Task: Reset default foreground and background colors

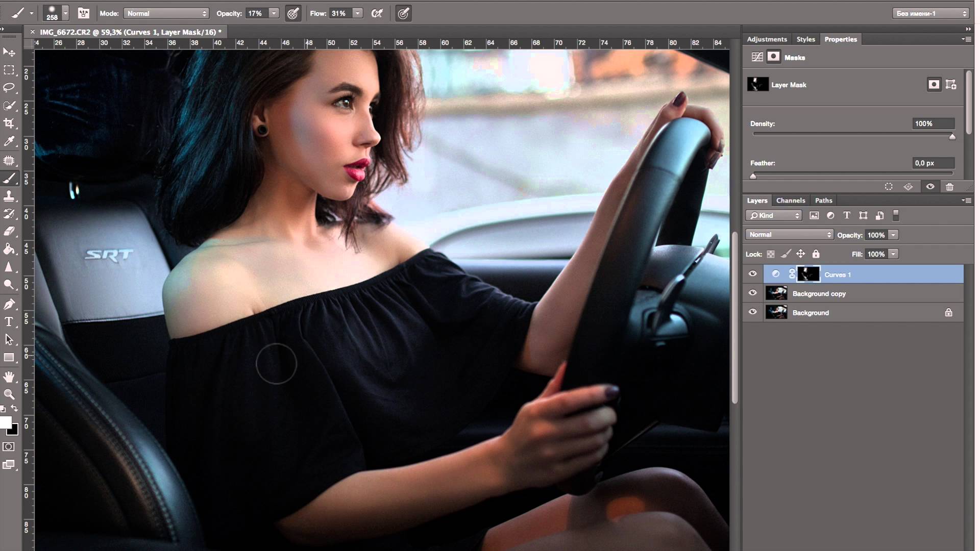Action: (x=3, y=409)
